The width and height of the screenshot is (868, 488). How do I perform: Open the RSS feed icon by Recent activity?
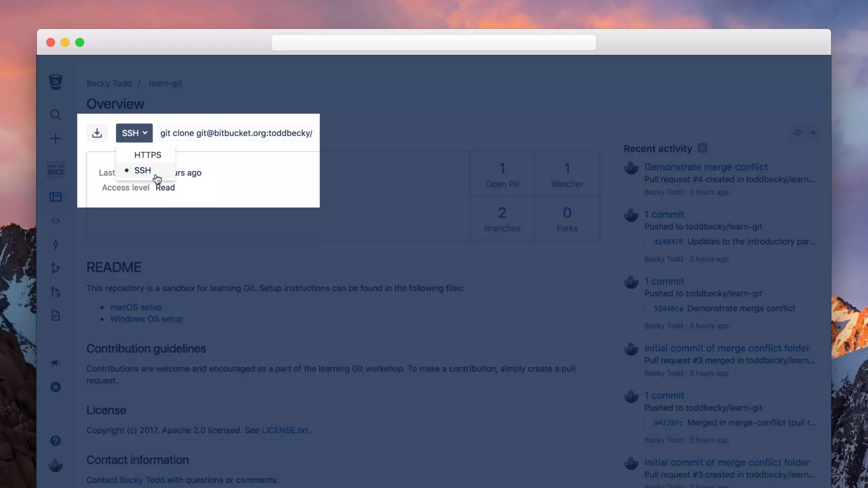(702, 148)
